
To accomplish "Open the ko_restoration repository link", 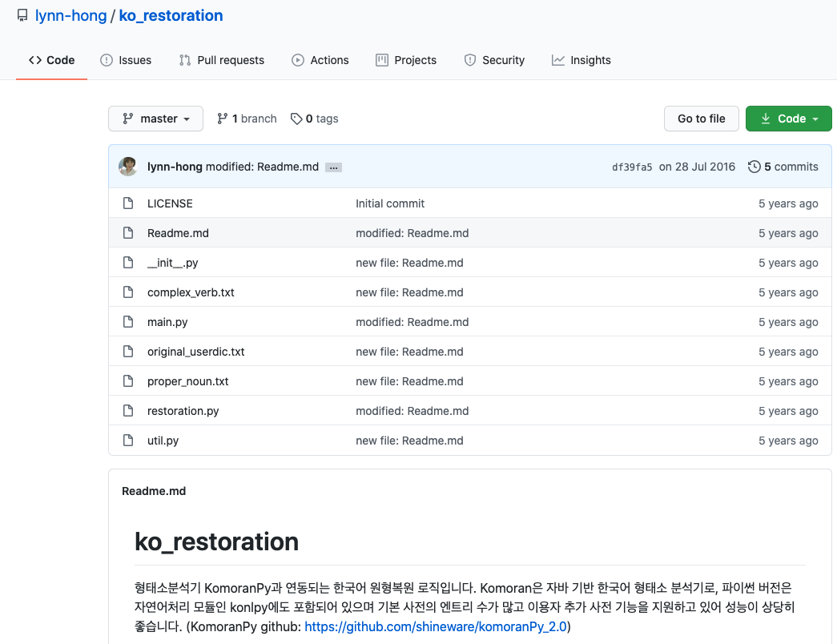I will pyautogui.click(x=171, y=15).
